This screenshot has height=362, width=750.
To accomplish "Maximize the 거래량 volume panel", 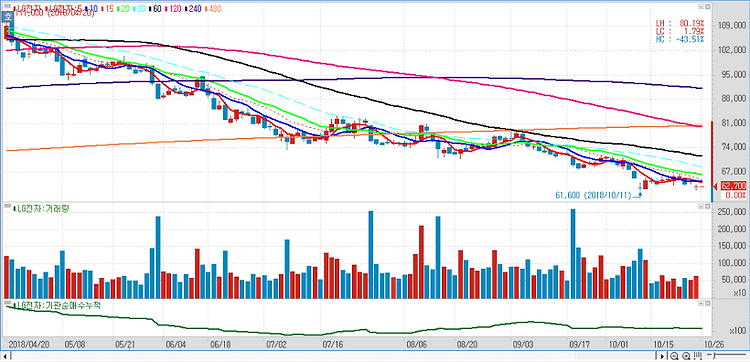I will click(x=707, y=206).
